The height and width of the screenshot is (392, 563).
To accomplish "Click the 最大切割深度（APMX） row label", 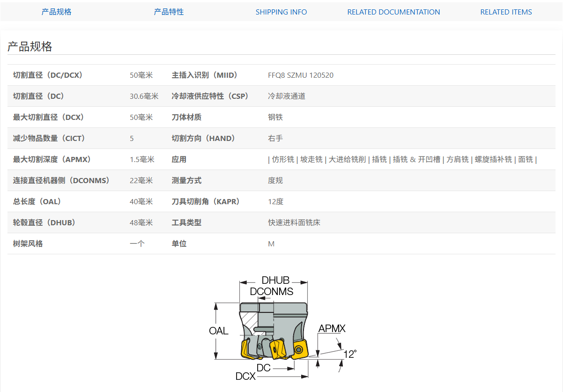I will tap(52, 160).
